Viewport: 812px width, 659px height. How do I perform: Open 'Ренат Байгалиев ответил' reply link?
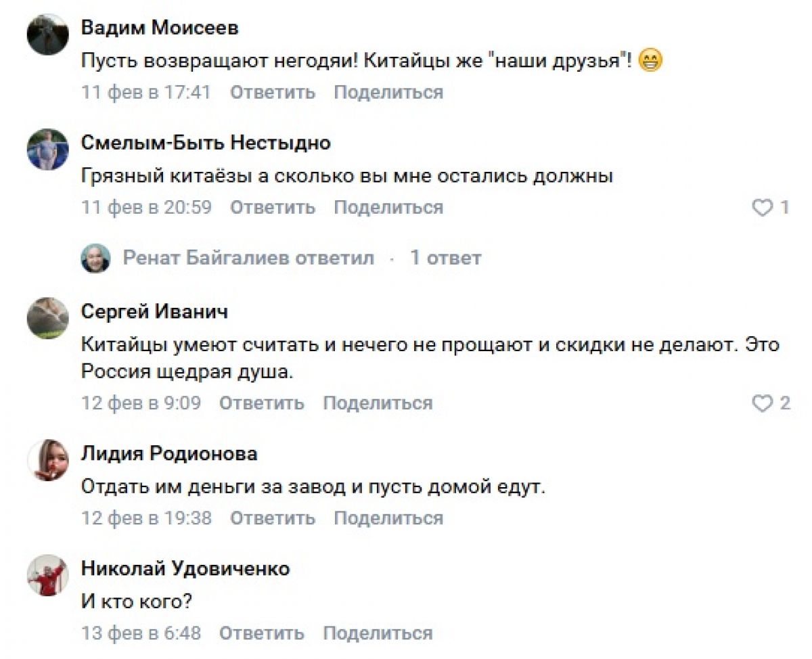click(248, 258)
